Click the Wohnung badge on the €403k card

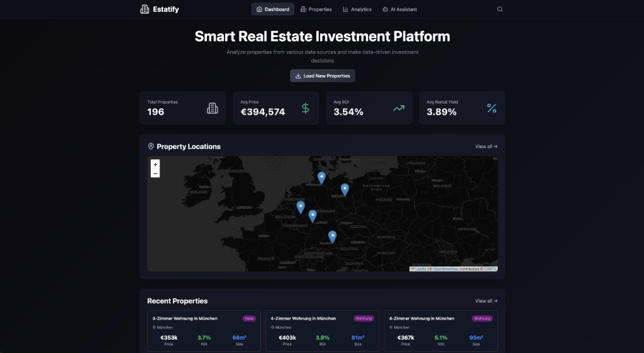pos(364,318)
